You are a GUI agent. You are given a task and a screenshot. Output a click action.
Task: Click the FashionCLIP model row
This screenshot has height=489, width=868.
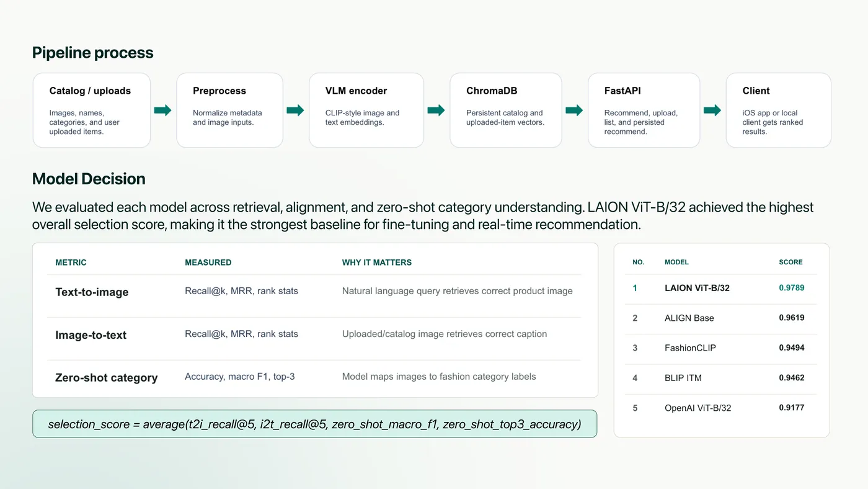click(x=721, y=348)
